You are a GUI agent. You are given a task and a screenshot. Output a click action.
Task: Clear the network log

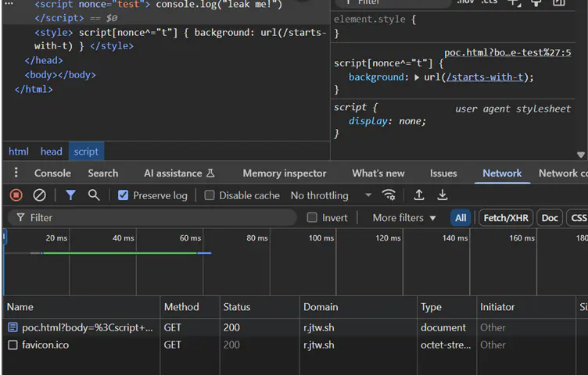click(x=39, y=195)
